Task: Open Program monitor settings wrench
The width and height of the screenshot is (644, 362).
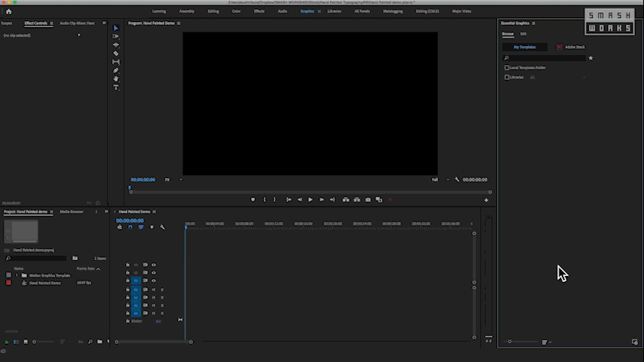Action: click(457, 179)
